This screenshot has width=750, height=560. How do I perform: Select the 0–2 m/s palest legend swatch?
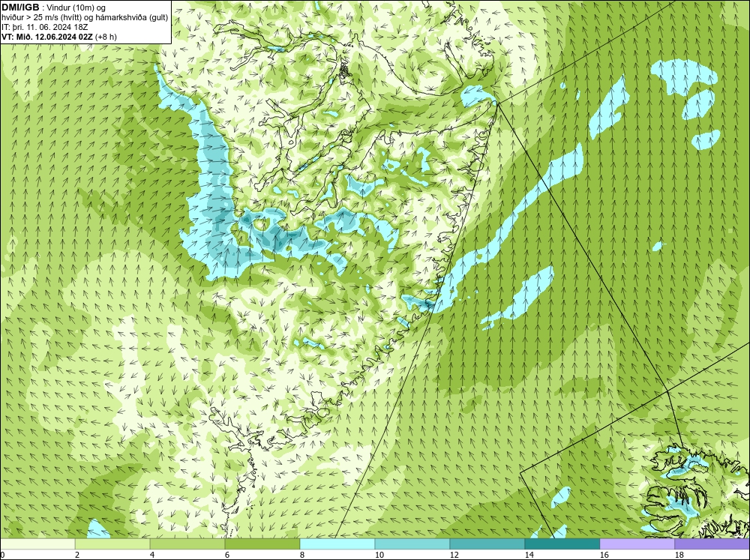(37, 544)
